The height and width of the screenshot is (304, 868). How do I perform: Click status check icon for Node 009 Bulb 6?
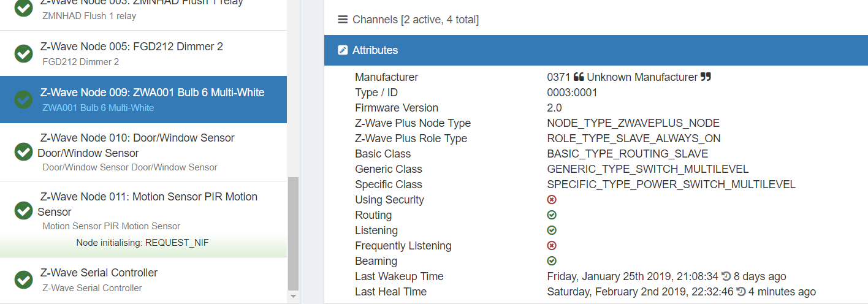point(23,99)
